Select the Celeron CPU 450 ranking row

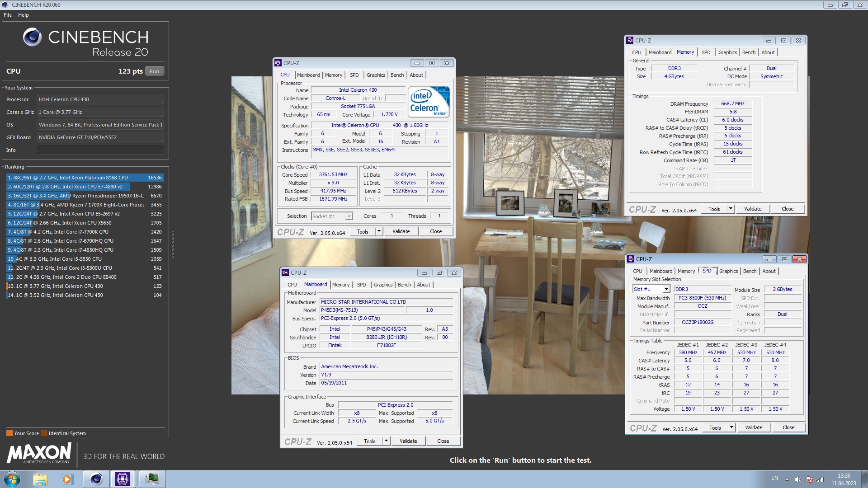[x=85, y=295]
